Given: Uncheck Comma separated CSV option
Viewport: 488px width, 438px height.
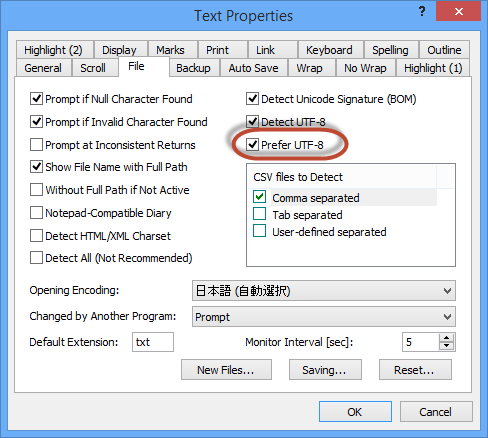Looking at the screenshot, I should click(x=259, y=197).
